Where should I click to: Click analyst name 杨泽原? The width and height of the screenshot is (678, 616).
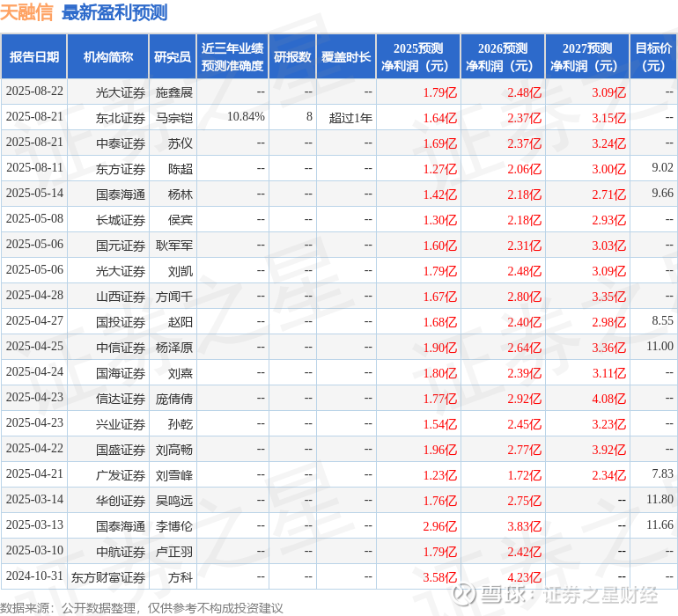coord(173,347)
